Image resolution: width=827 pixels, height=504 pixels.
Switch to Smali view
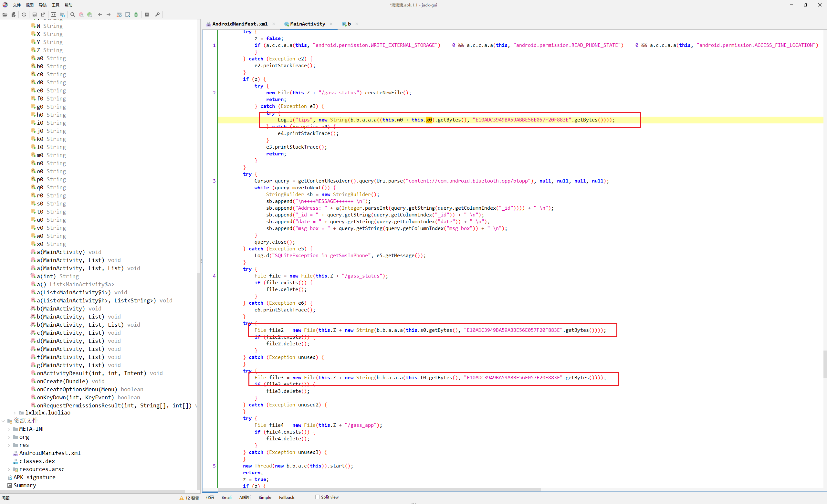226,497
